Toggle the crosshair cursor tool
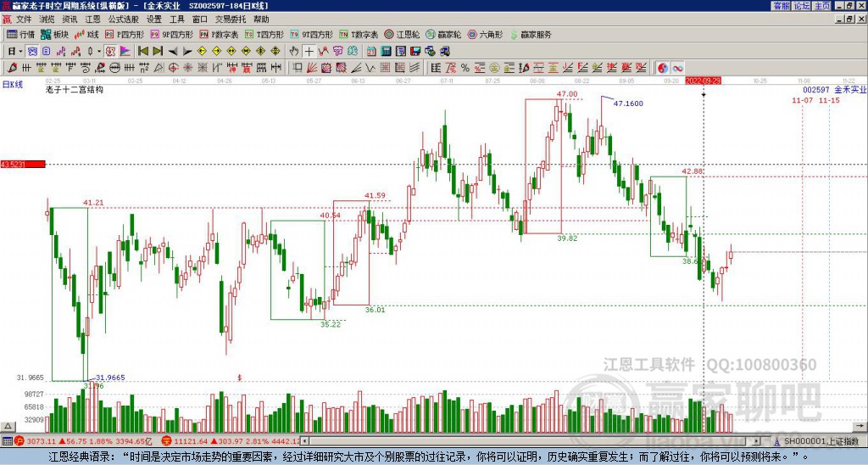The height and width of the screenshot is (465, 868). click(x=309, y=52)
